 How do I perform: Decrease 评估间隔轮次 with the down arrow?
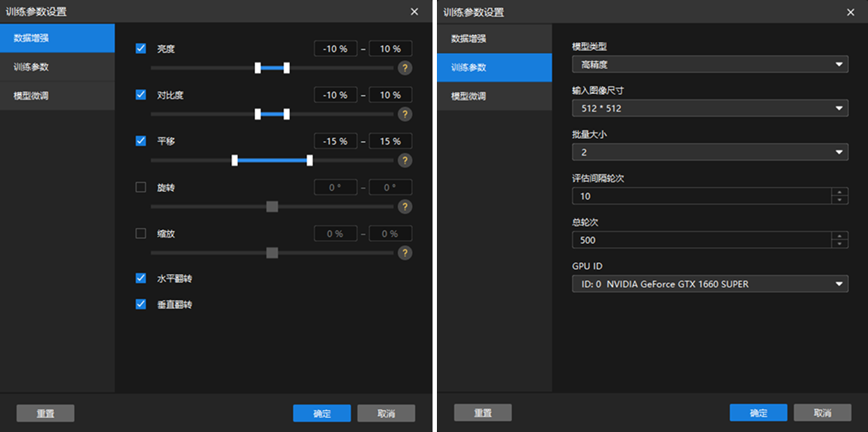click(x=840, y=200)
